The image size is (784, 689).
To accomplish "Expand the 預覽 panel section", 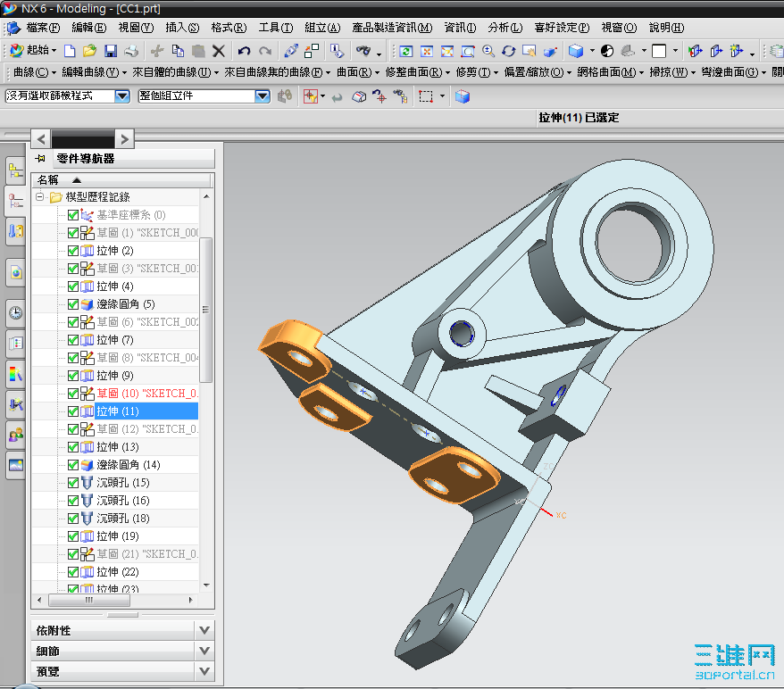I will 204,671.
